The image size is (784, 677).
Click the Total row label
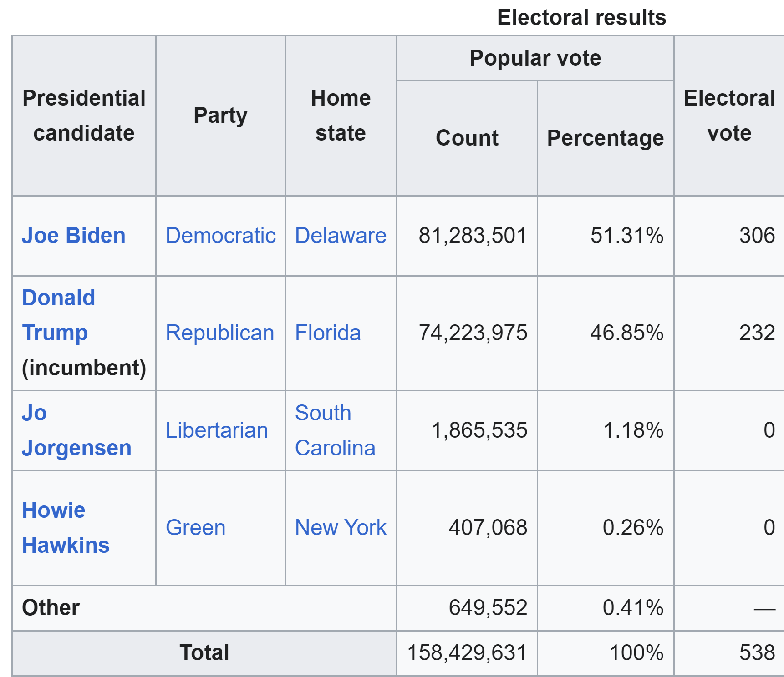204,652
